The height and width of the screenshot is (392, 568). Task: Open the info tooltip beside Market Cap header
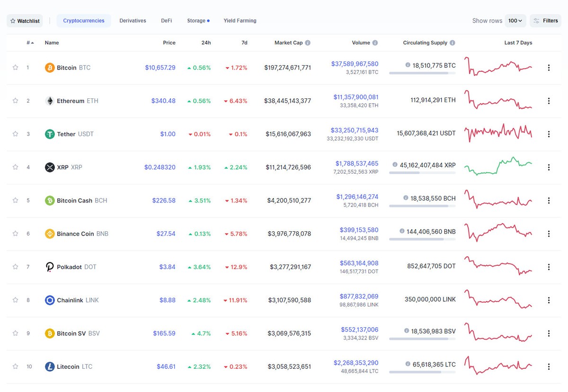tap(308, 43)
